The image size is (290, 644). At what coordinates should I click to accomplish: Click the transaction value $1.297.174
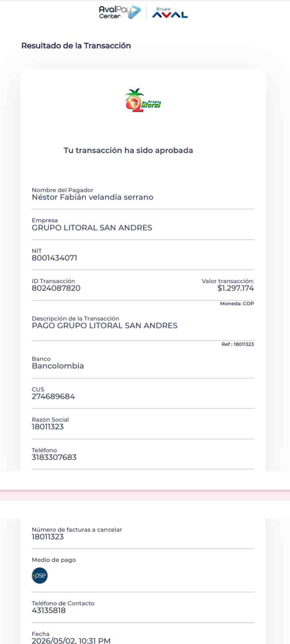[236, 288]
